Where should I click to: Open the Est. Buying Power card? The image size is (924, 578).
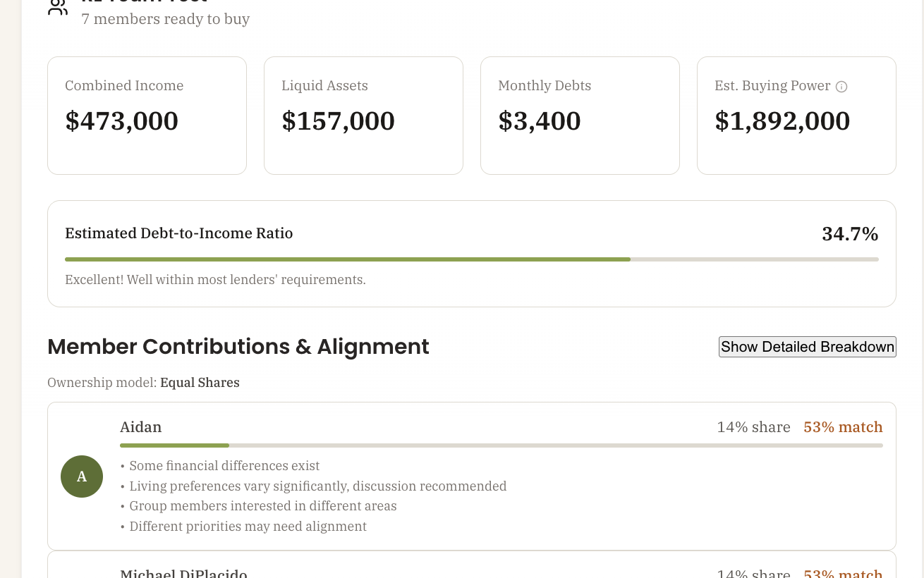point(796,115)
